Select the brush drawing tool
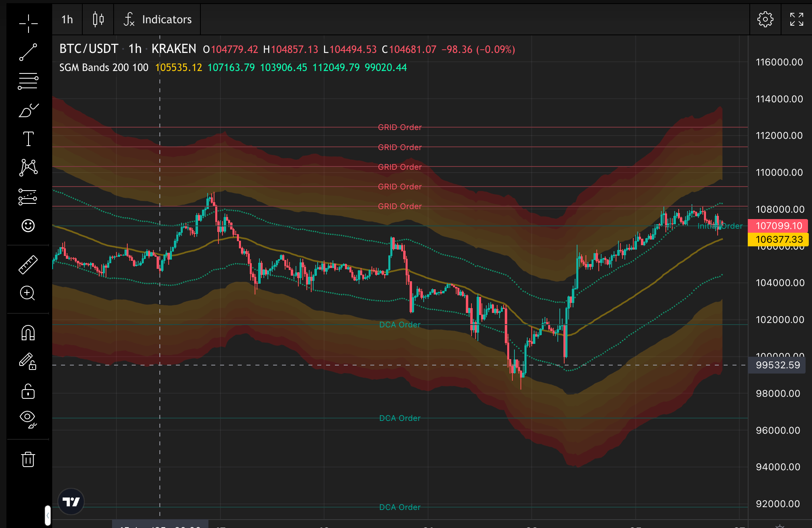This screenshot has width=812, height=528. coord(28,110)
